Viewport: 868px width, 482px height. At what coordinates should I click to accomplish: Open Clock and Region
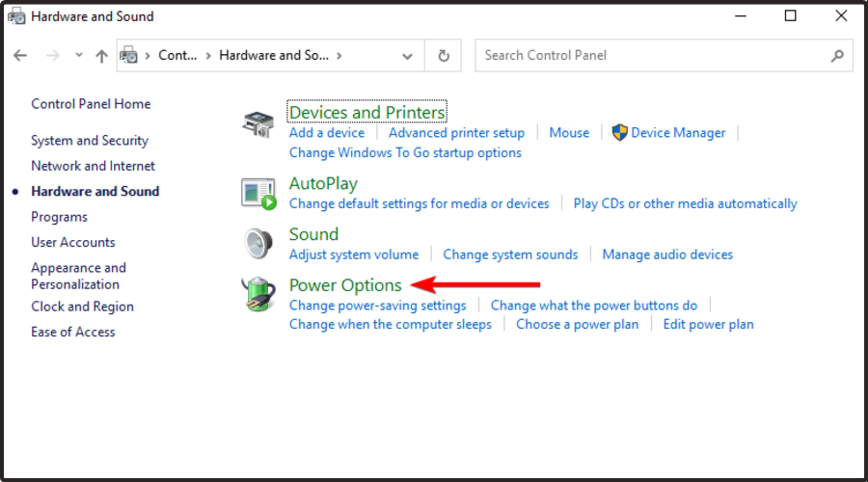(x=83, y=307)
